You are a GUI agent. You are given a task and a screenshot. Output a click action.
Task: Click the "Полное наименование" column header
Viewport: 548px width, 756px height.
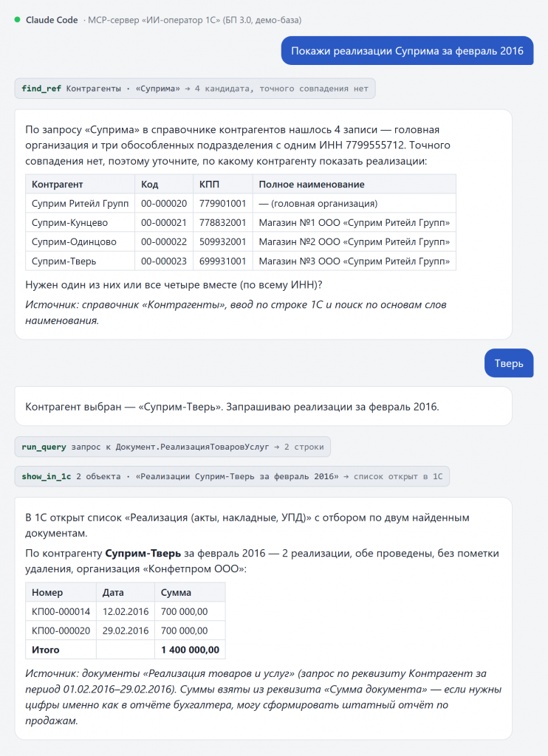(x=354, y=184)
